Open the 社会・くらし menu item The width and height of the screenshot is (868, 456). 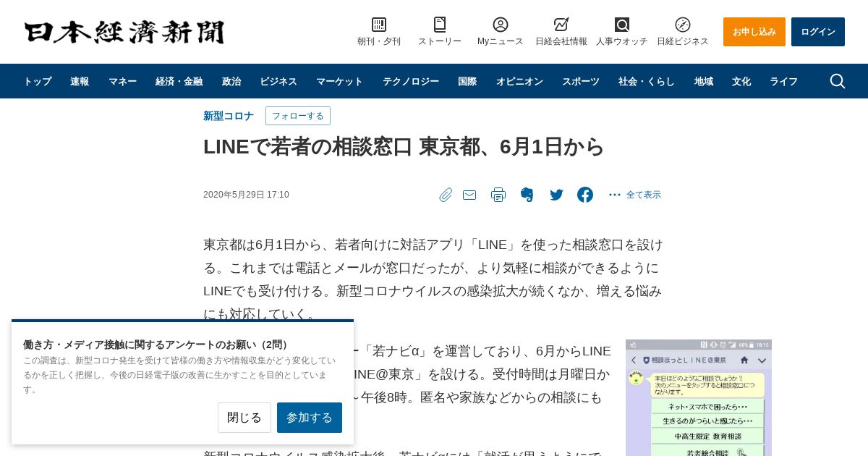pyautogui.click(x=647, y=81)
